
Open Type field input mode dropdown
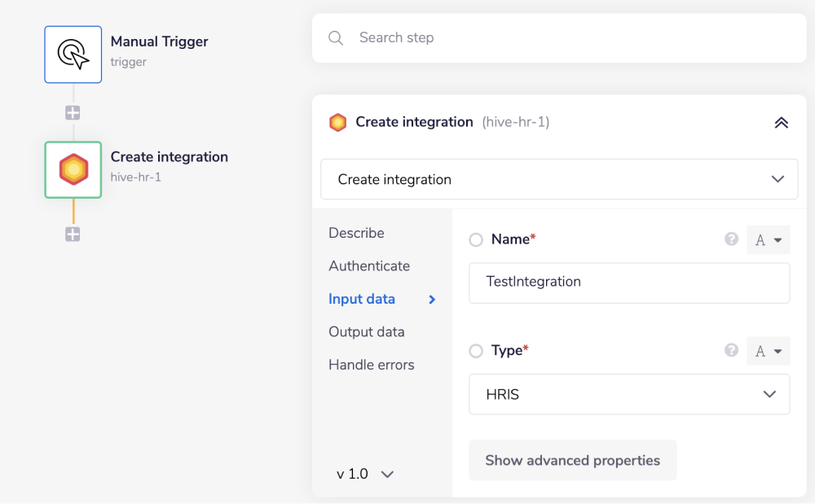coord(768,351)
